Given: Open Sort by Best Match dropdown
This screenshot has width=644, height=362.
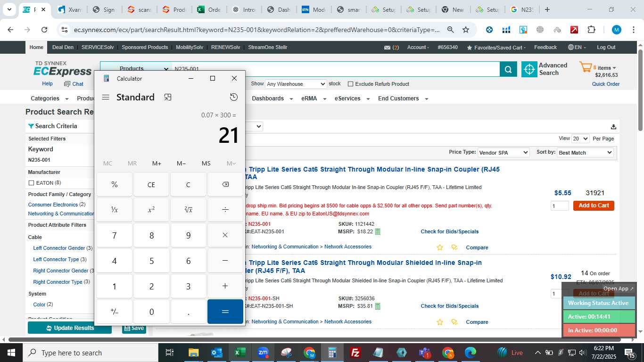Looking at the screenshot, I should coord(585,153).
